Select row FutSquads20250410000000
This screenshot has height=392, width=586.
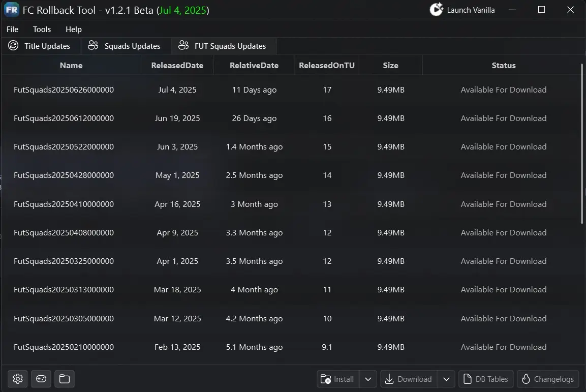click(x=291, y=204)
